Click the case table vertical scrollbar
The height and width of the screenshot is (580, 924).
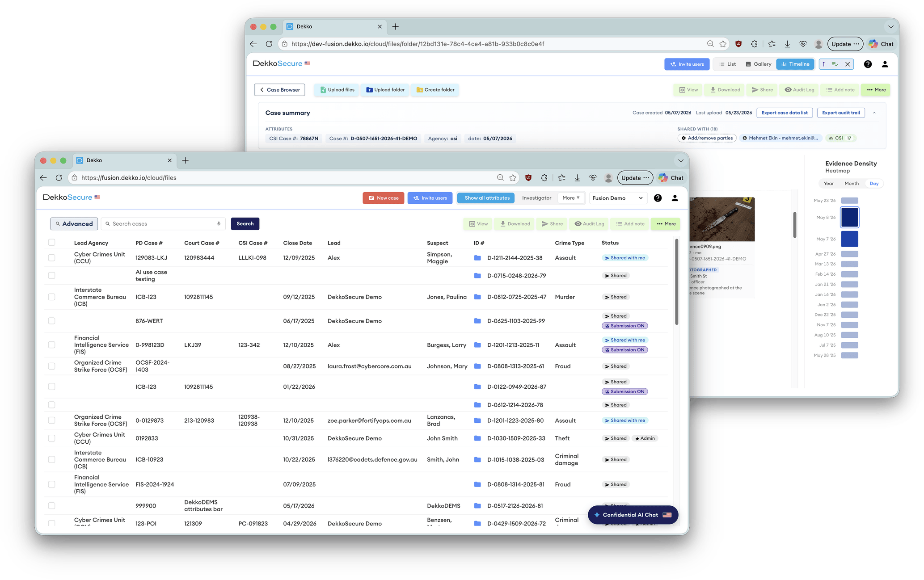coord(677,282)
